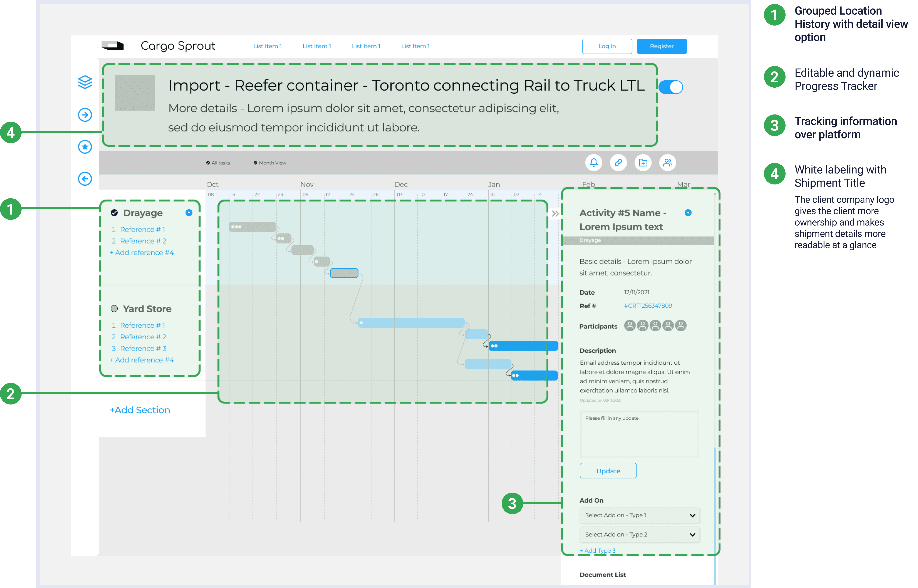The width and height of the screenshot is (918, 588).
Task: Click the date value 12/11/2021
Action: click(x=636, y=292)
